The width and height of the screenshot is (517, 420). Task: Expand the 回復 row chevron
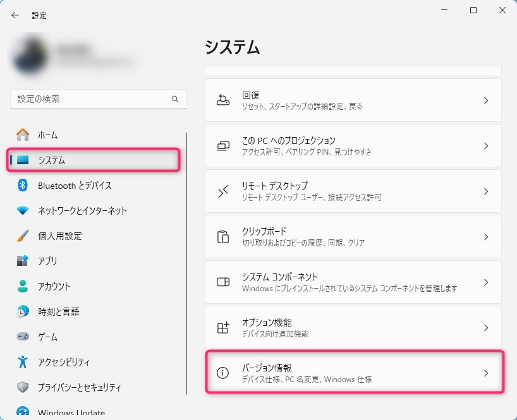pos(486,100)
